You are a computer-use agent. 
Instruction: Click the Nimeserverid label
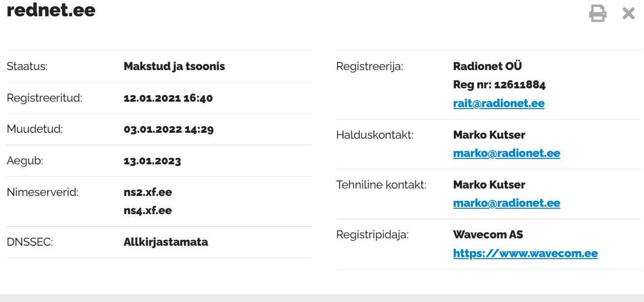[42, 192]
